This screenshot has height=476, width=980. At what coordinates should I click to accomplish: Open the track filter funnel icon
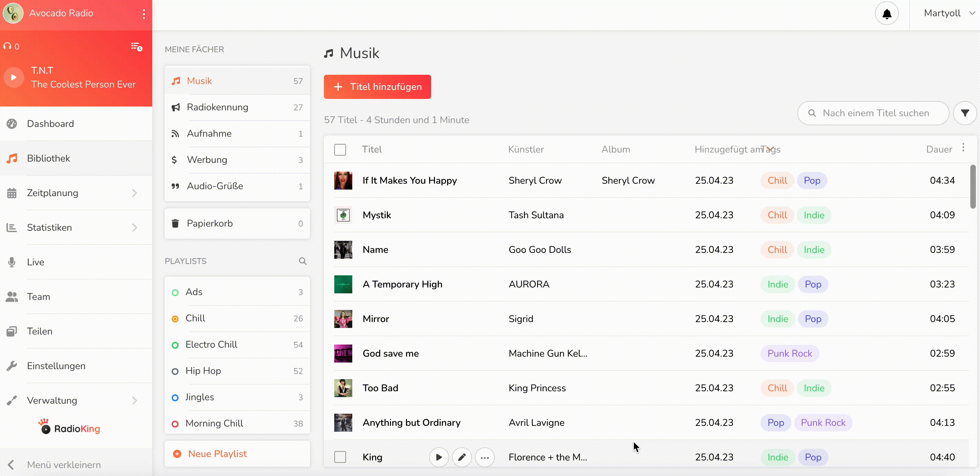[965, 113]
